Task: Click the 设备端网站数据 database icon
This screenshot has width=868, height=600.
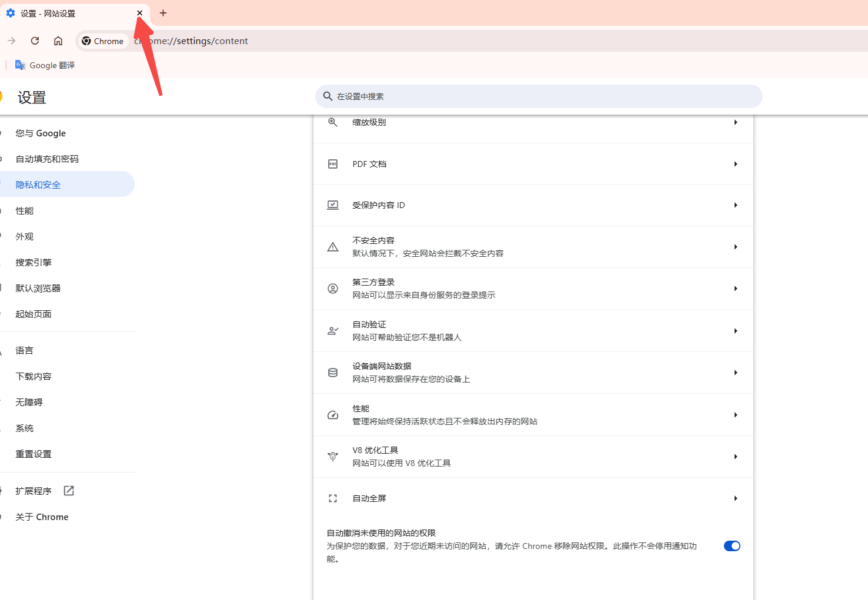Action: 333,373
